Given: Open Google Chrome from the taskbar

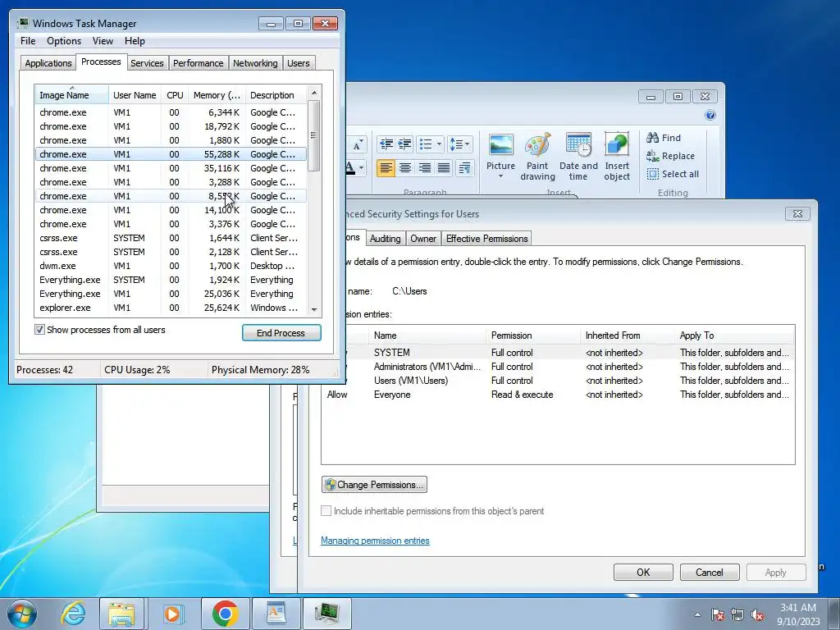Looking at the screenshot, I should coord(225,614).
